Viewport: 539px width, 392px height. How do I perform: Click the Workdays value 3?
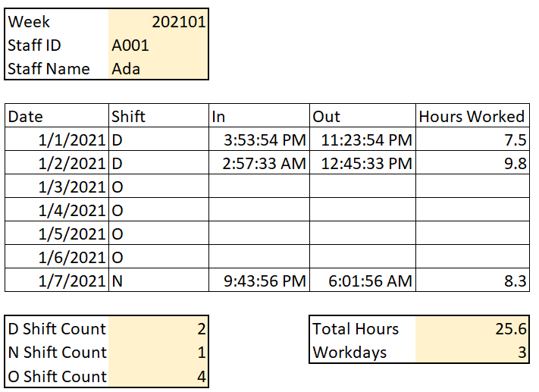coord(472,353)
